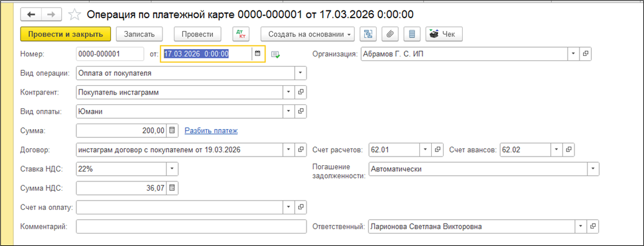Click the document date field
The image size is (644, 246).
[x=206, y=54]
